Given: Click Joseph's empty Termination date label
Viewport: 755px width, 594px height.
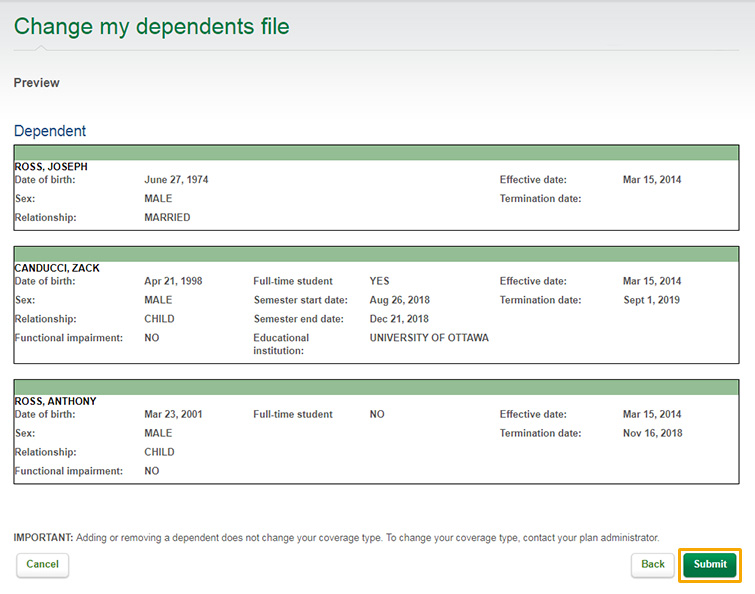Looking at the screenshot, I should pyautogui.click(x=540, y=199).
